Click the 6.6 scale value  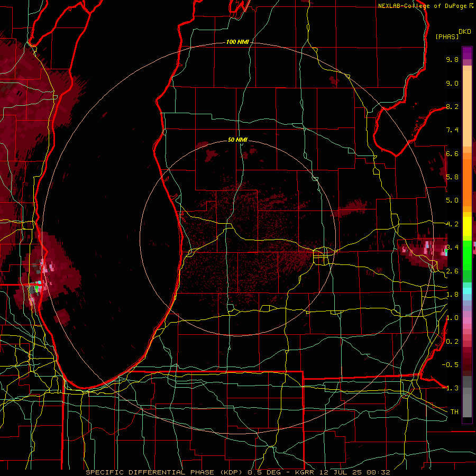click(452, 153)
